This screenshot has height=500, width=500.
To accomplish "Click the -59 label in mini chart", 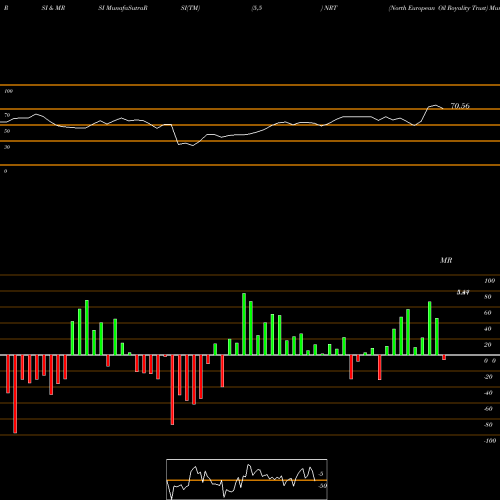I will 322,486.
